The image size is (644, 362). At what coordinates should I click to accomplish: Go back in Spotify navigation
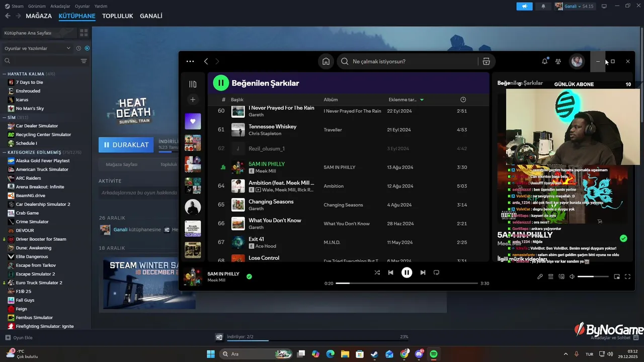206,61
